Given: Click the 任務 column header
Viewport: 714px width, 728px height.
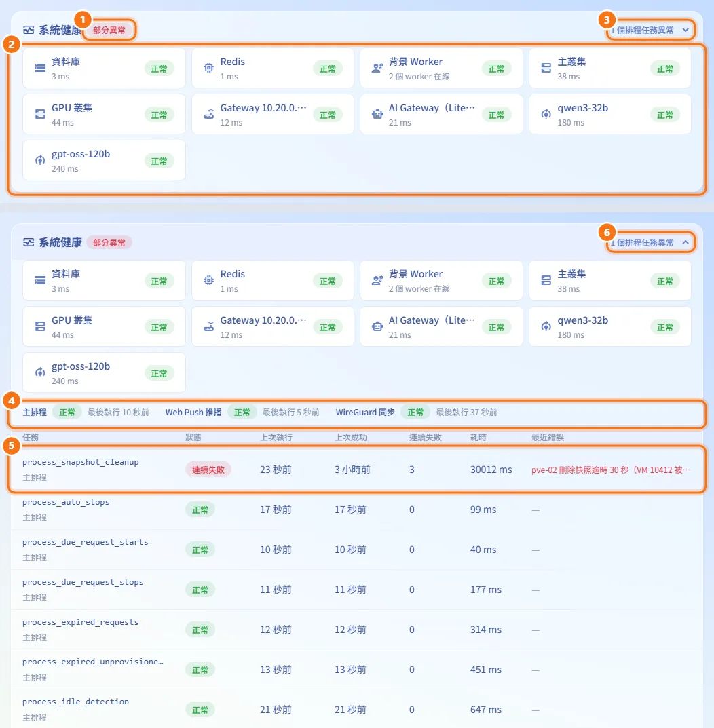Looking at the screenshot, I should (x=31, y=438).
